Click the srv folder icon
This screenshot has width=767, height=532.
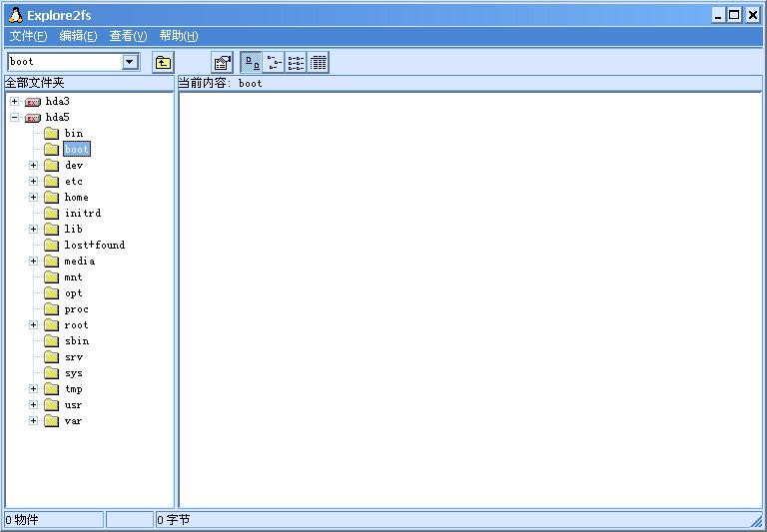pyautogui.click(x=51, y=357)
